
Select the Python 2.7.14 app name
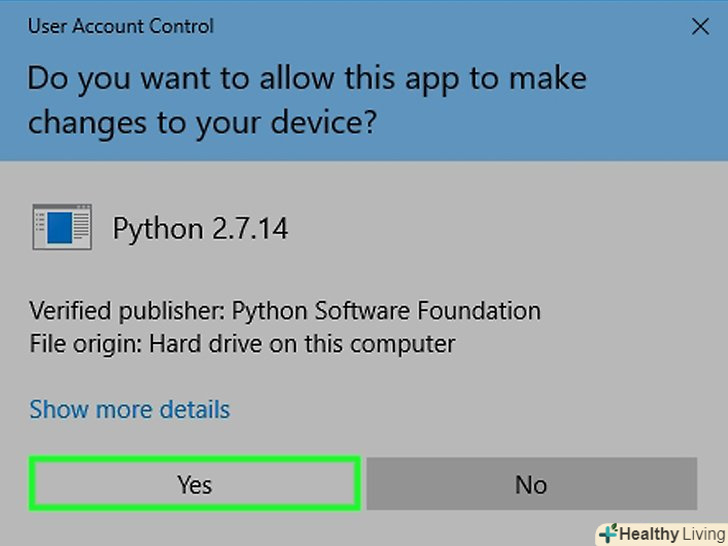pos(200,229)
